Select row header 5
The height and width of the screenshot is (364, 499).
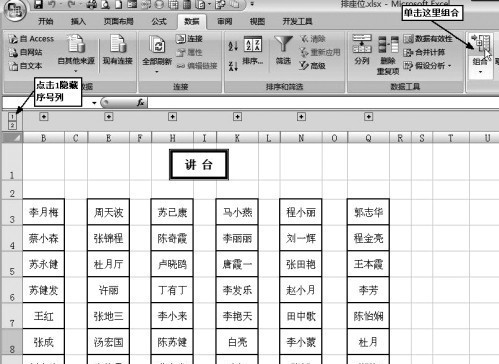point(12,264)
